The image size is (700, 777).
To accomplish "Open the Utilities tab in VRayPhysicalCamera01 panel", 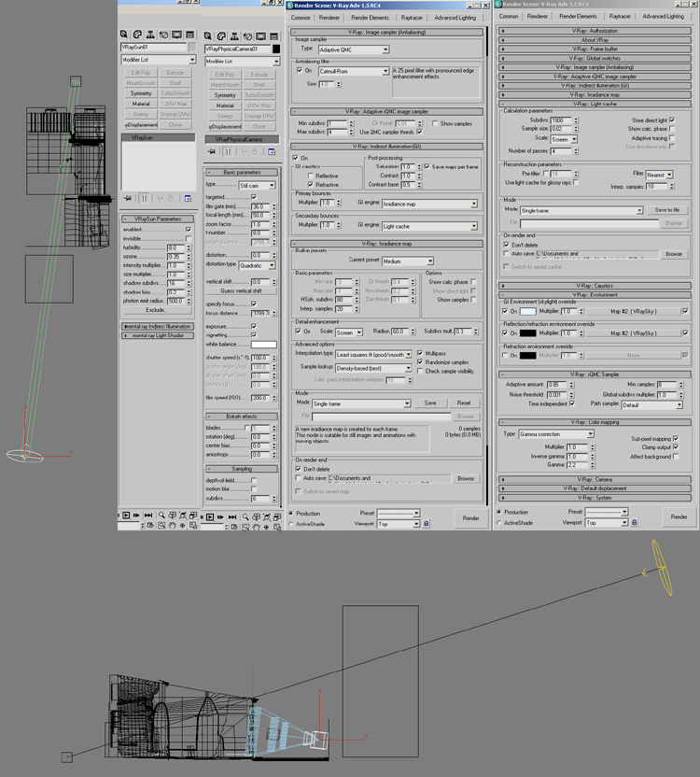I will (275, 35).
